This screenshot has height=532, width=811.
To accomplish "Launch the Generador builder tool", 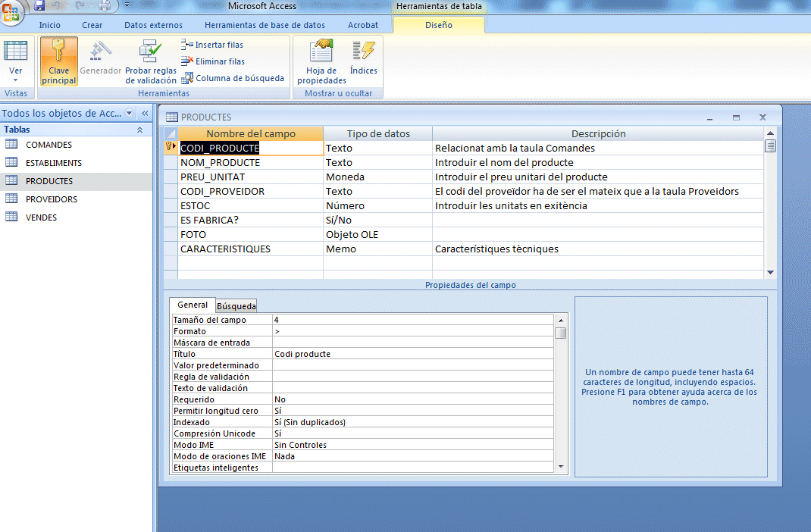I will (x=100, y=58).
